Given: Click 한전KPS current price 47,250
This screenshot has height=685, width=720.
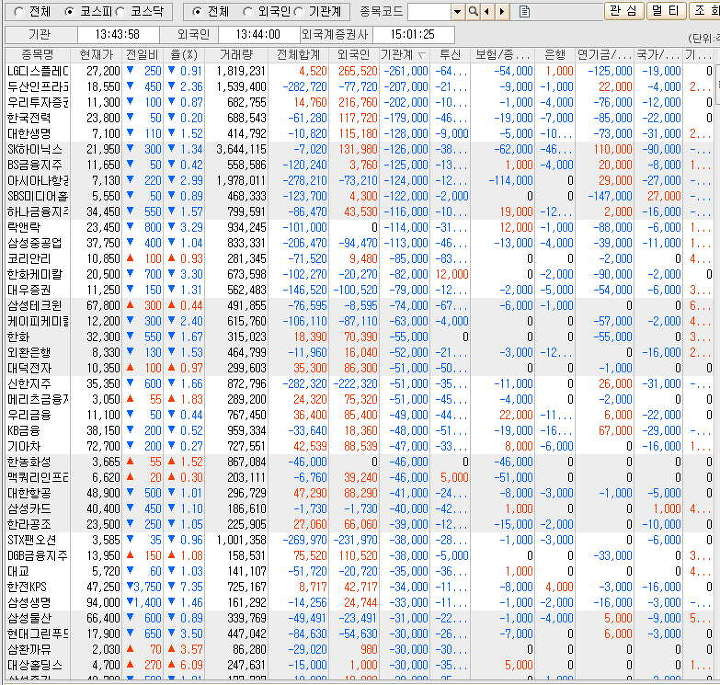Looking at the screenshot, I should coord(103,587).
